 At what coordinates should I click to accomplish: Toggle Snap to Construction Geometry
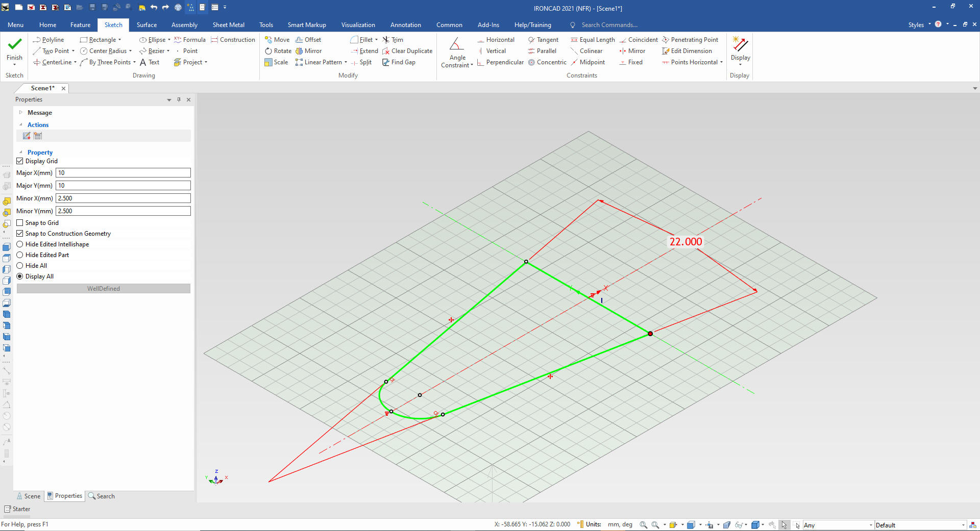pos(20,234)
